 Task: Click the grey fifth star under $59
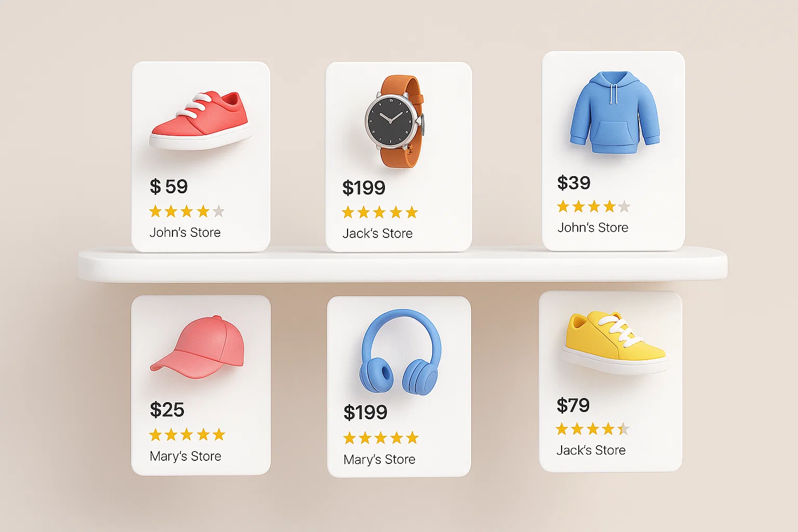coord(219,211)
